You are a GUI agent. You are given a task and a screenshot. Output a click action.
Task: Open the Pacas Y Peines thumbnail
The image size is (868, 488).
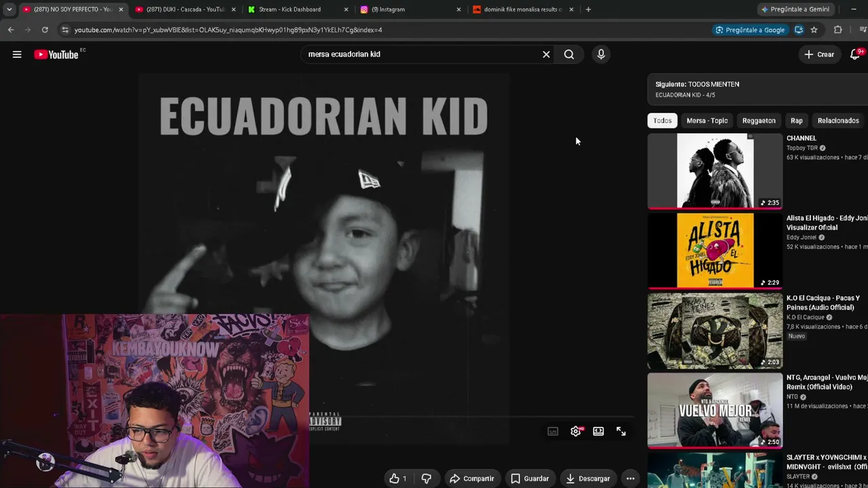(715, 331)
